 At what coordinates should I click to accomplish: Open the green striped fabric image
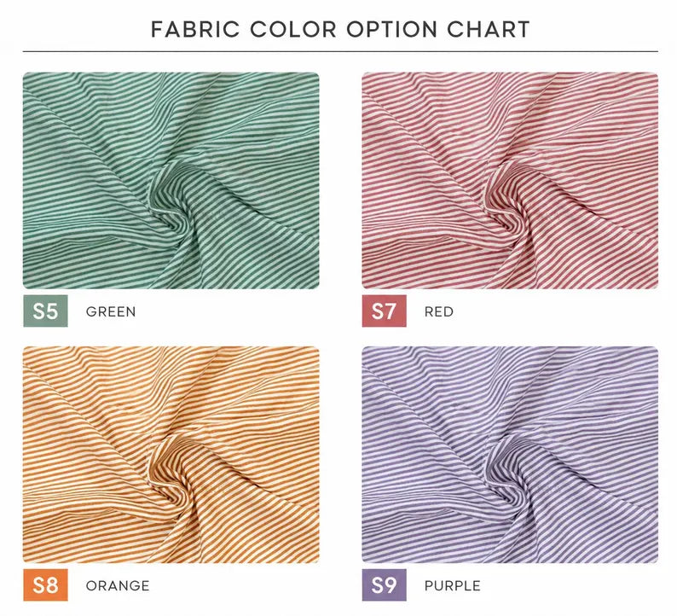coord(171,181)
